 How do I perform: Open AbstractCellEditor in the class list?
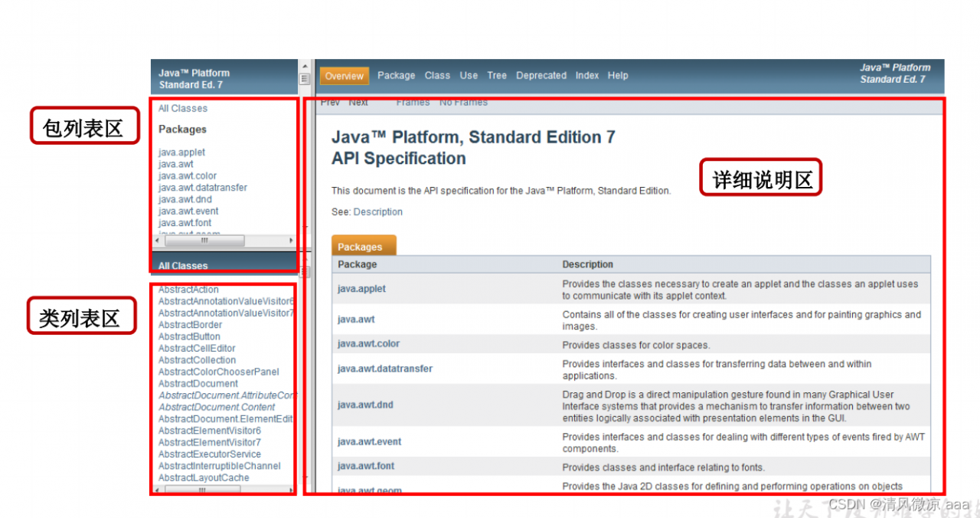[198, 349]
